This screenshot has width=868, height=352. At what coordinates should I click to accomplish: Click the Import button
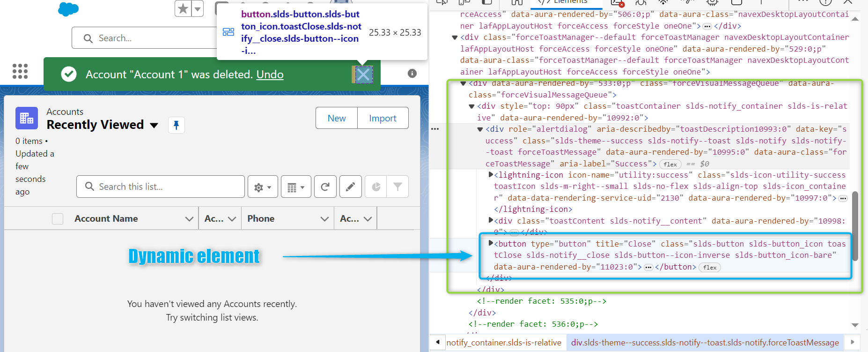point(383,118)
